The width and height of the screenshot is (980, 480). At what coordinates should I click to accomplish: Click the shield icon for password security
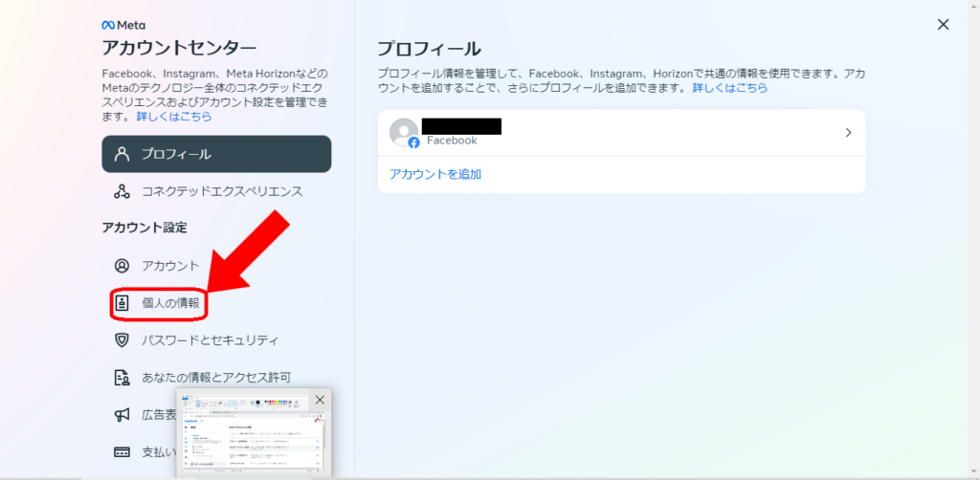[122, 340]
